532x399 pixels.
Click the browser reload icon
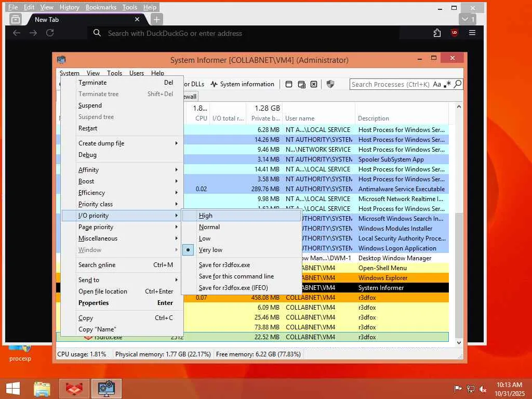(50, 33)
